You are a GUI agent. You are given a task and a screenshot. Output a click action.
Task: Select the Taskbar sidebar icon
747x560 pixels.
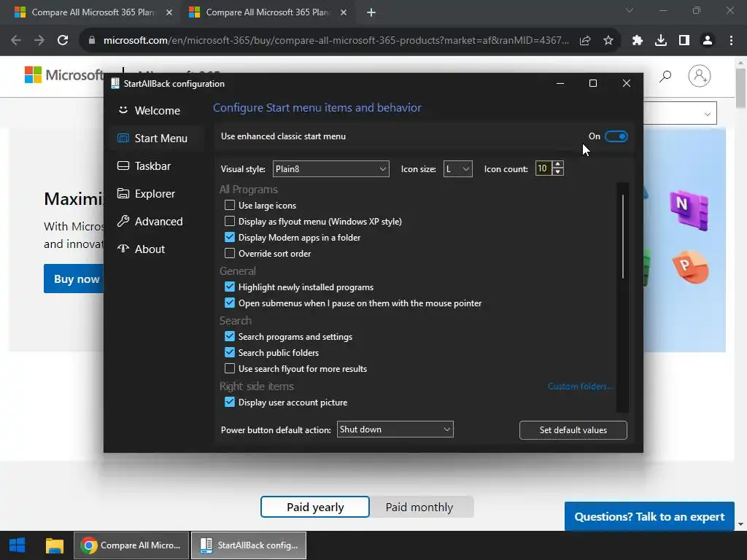click(123, 166)
